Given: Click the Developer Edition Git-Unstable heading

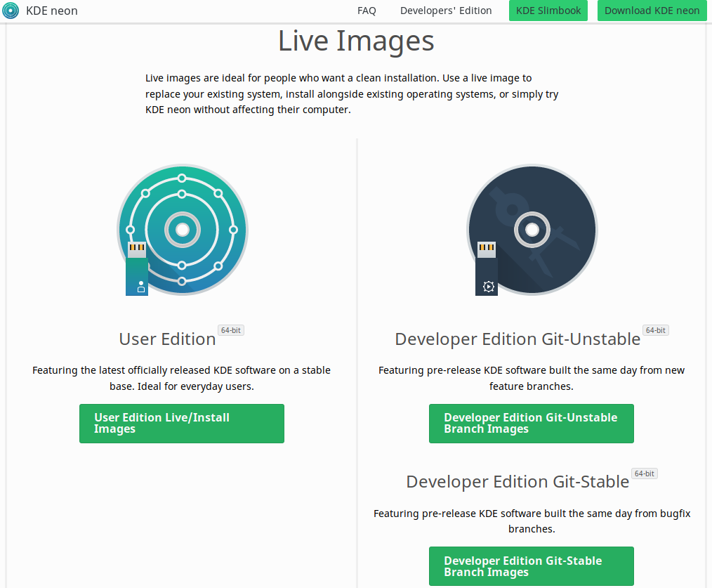Looking at the screenshot, I should (517, 339).
